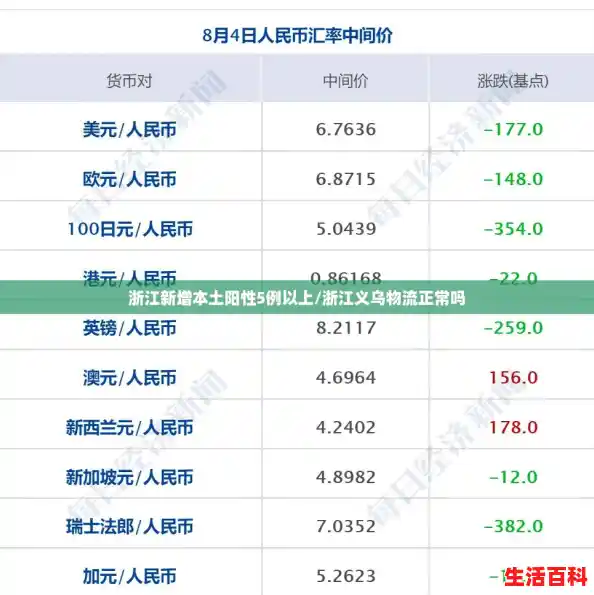Click the rate value 7.0352
This screenshot has height=595, width=594.
346,526
